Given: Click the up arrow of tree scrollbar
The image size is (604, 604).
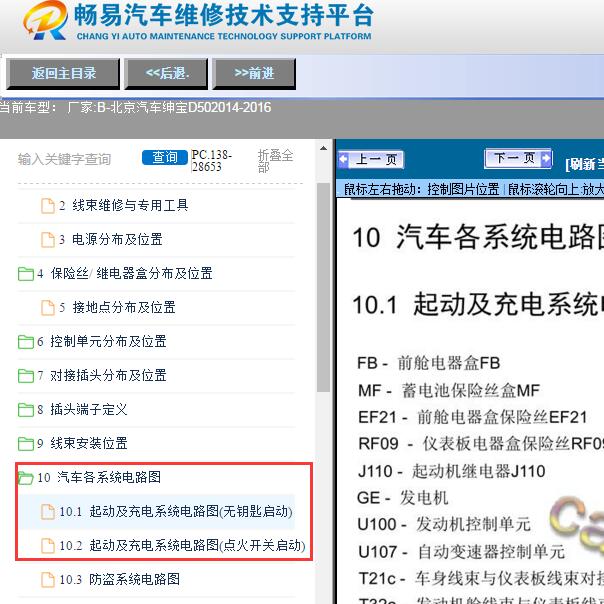Looking at the screenshot, I should 324,148.
